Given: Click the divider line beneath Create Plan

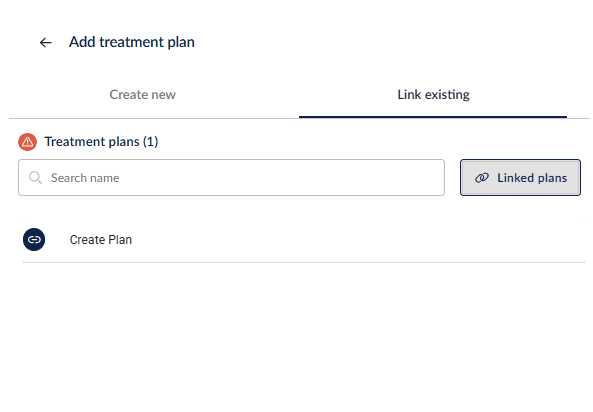Looking at the screenshot, I should (304, 262).
